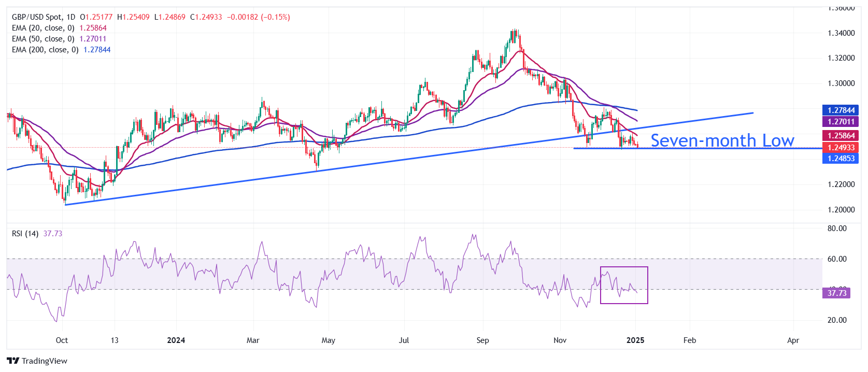
Task: Click the purple rectangle on RSI pane
Action: tap(624, 268)
